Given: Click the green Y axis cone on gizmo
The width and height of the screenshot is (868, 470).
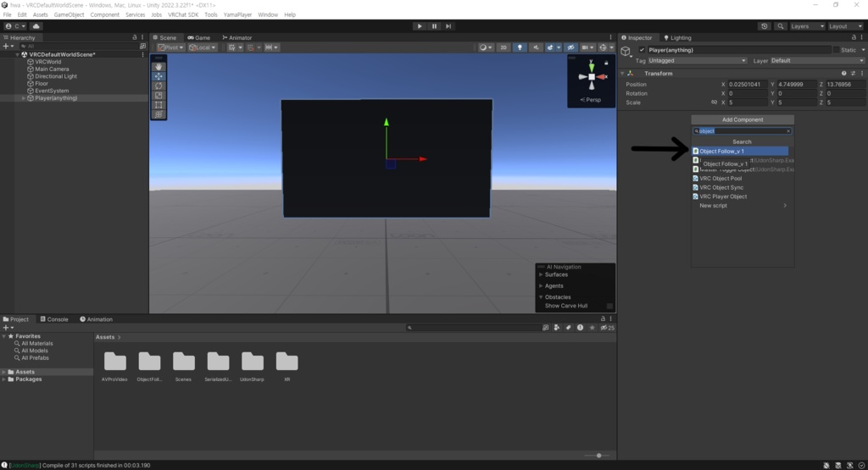Looking at the screenshot, I should click(591, 66).
